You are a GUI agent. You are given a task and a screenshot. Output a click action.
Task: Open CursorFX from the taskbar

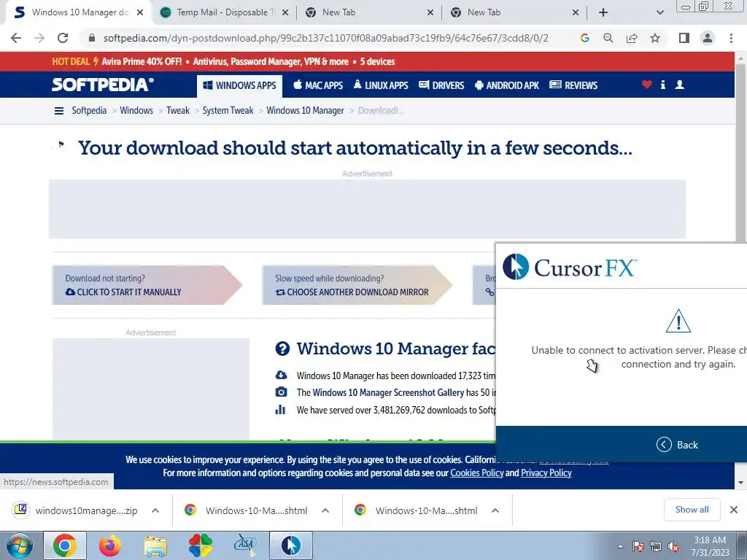click(x=290, y=545)
